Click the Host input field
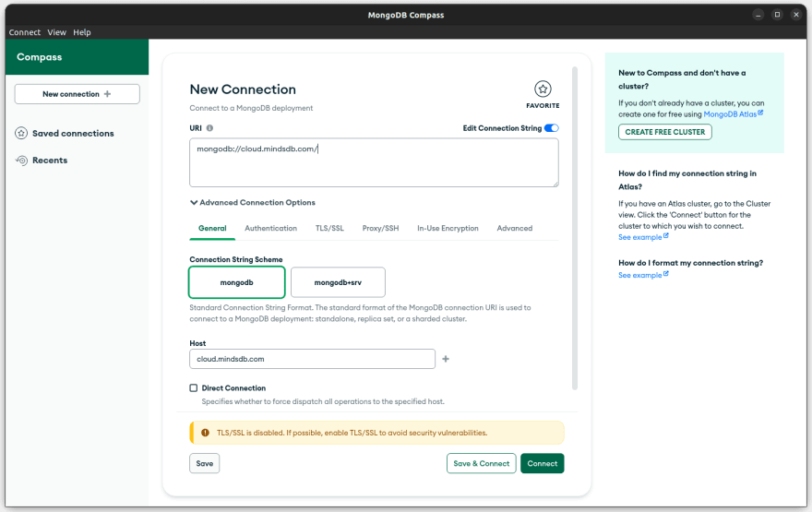Viewport: 812px width, 512px height. point(312,359)
